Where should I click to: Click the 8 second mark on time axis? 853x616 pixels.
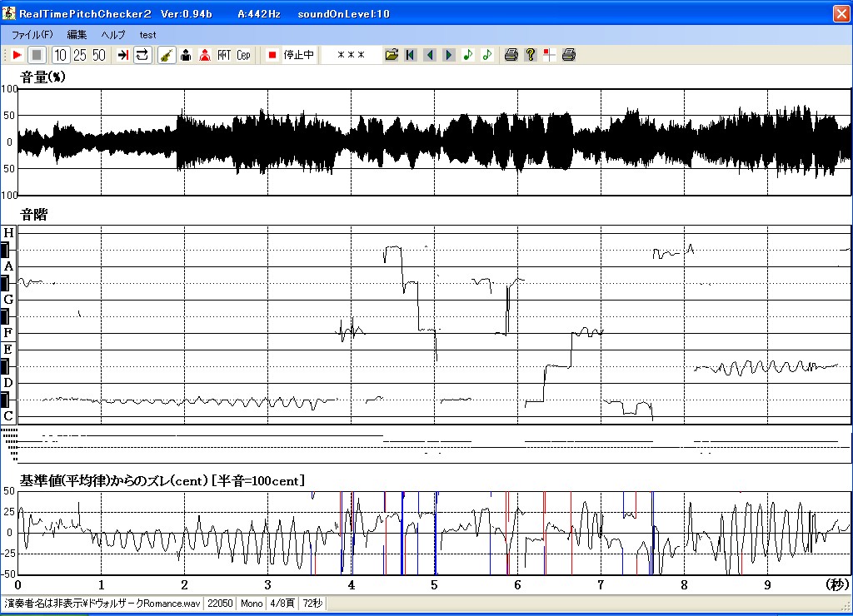[x=685, y=585]
